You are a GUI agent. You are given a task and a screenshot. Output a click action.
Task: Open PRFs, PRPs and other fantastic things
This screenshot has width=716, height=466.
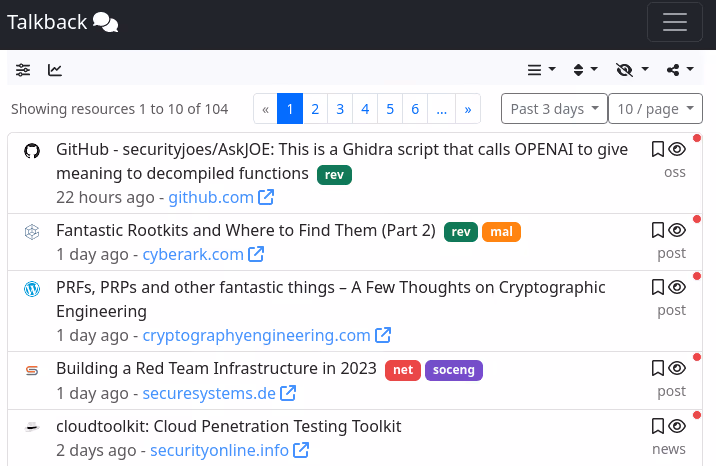point(331,299)
